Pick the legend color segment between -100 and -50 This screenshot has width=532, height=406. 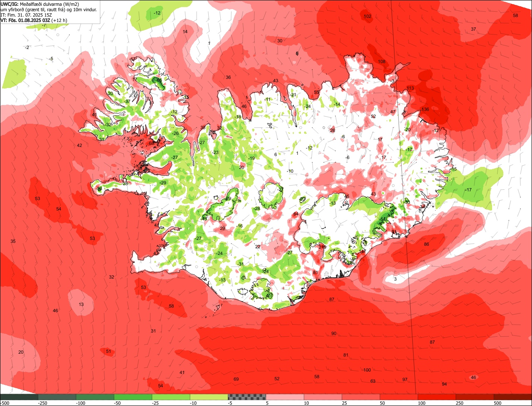pos(95,397)
